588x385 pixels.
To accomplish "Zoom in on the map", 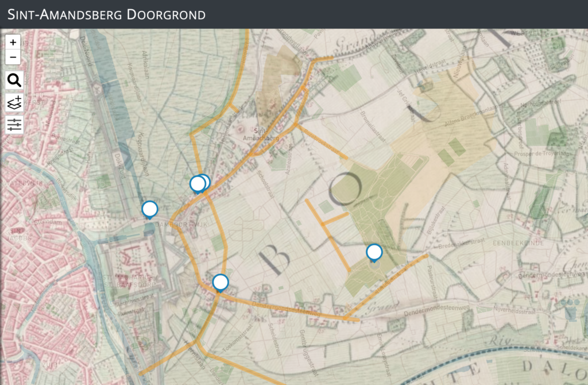I will (13, 42).
